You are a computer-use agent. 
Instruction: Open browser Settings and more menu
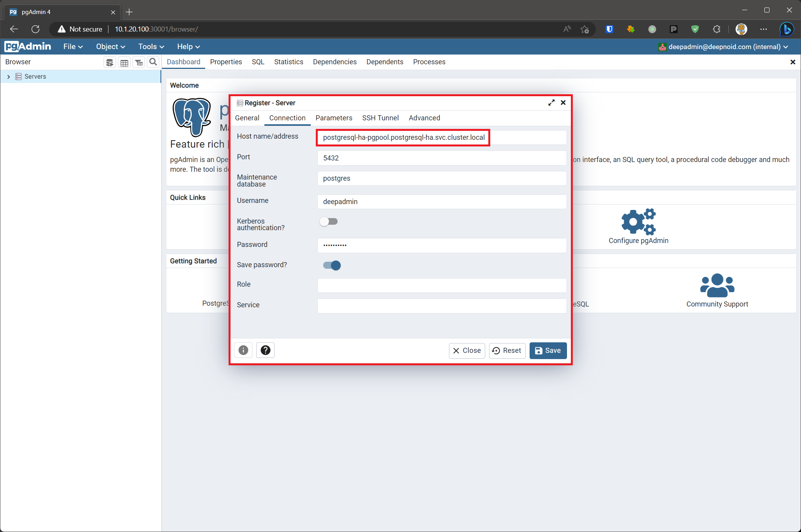[764, 29]
